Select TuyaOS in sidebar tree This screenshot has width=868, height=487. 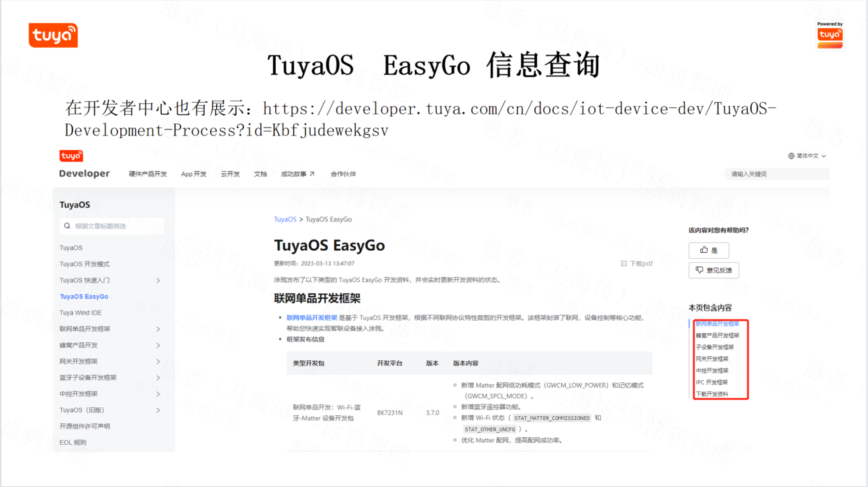coord(71,248)
